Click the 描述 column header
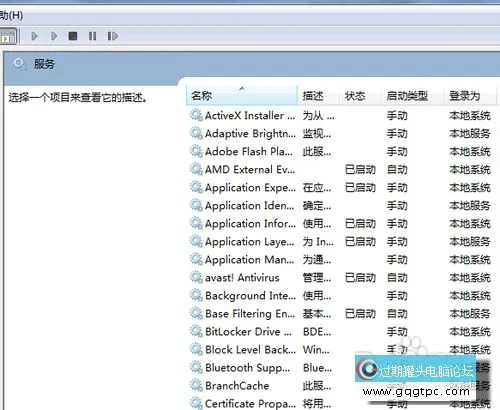The width and height of the screenshot is (500, 410). pos(318,96)
